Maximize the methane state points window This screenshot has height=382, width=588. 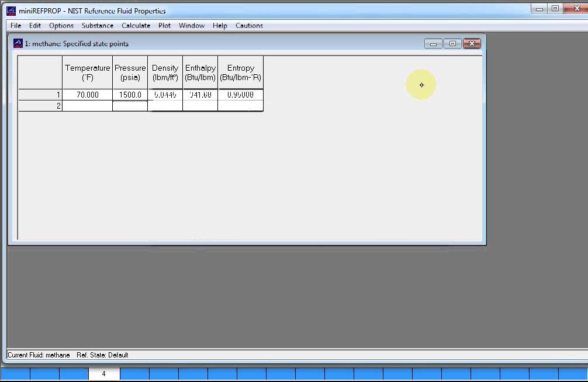click(x=452, y=44)
